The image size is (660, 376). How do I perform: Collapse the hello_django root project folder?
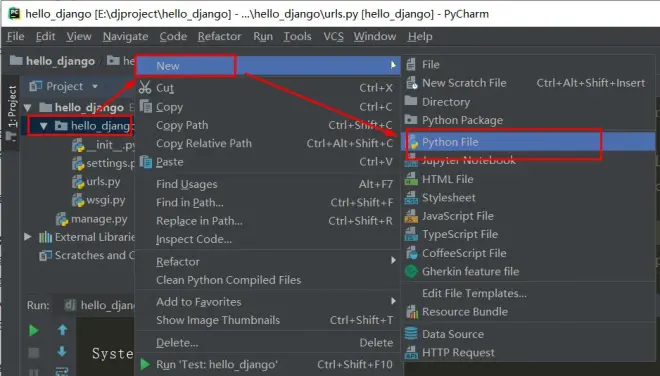click(28, 107)
